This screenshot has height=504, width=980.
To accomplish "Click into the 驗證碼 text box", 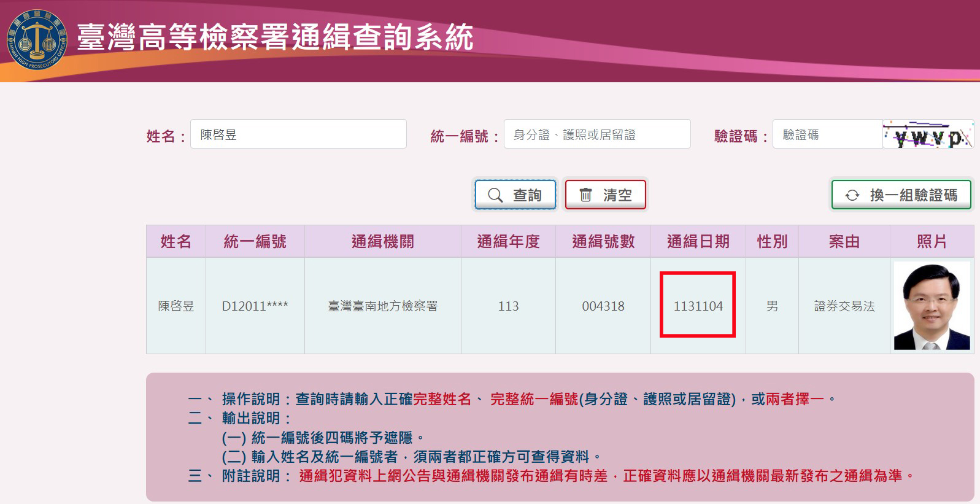I will click(x=827, y=134).
